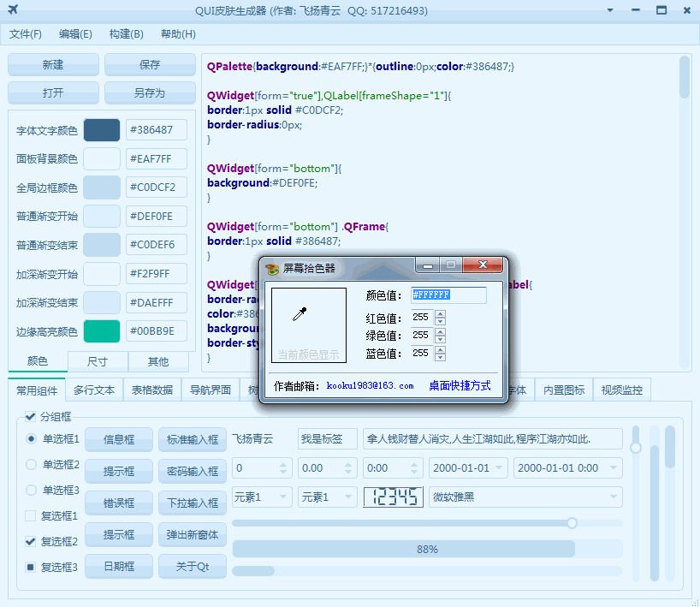700x607 pixels.
Task: Click the 字体文字颜色 dark blue swatch
Action: [x=102, y=130]
